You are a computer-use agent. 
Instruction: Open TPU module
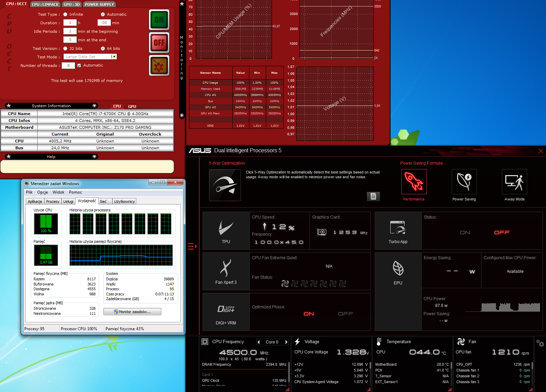click(226, 231)
